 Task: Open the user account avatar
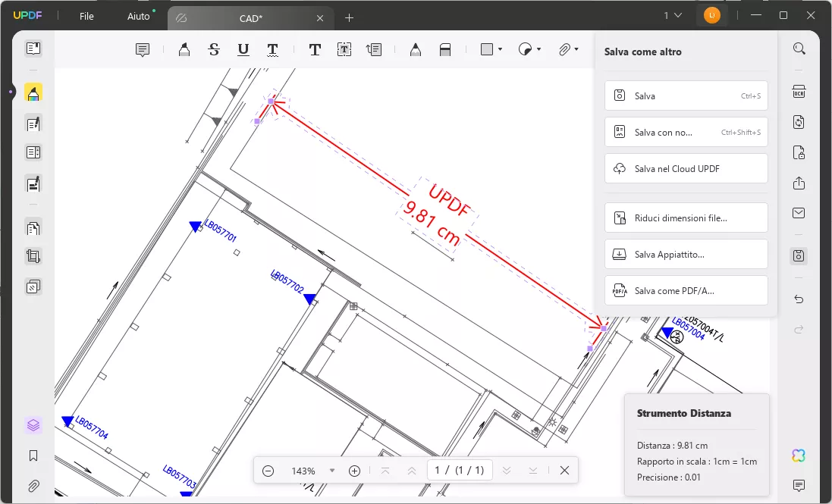(711, 15)
